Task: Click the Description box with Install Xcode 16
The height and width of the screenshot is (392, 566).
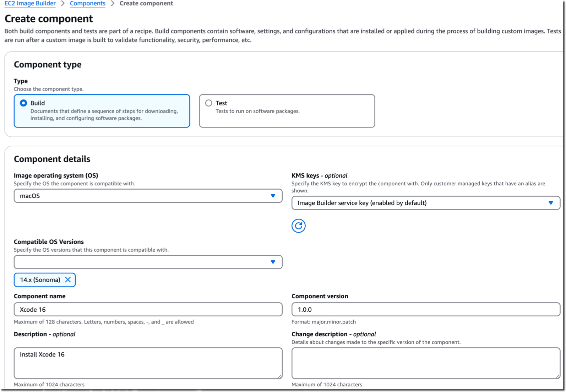Action: (148, 363)
